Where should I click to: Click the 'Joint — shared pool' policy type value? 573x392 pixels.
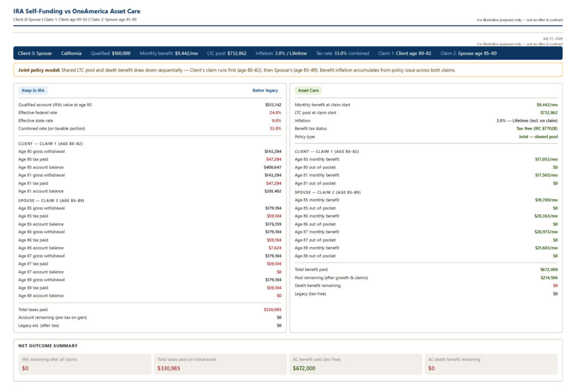(x=538, y=136)
